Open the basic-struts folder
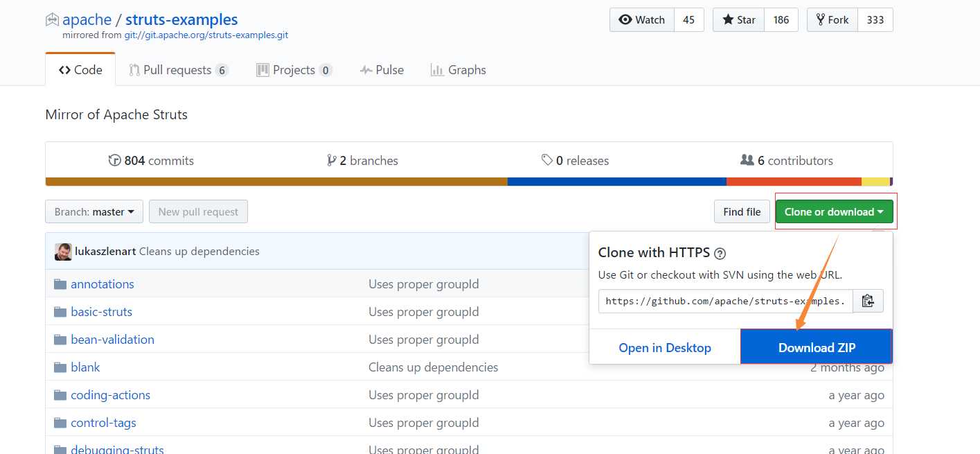 pos(101,311)
